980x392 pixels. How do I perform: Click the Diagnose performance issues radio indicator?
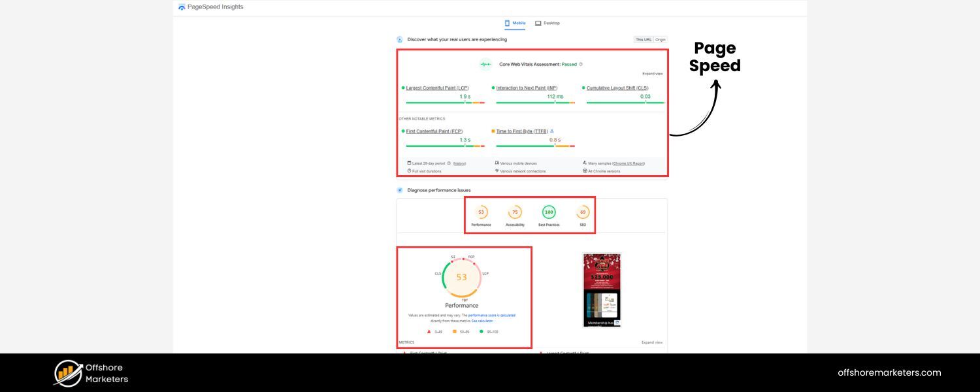399,190
